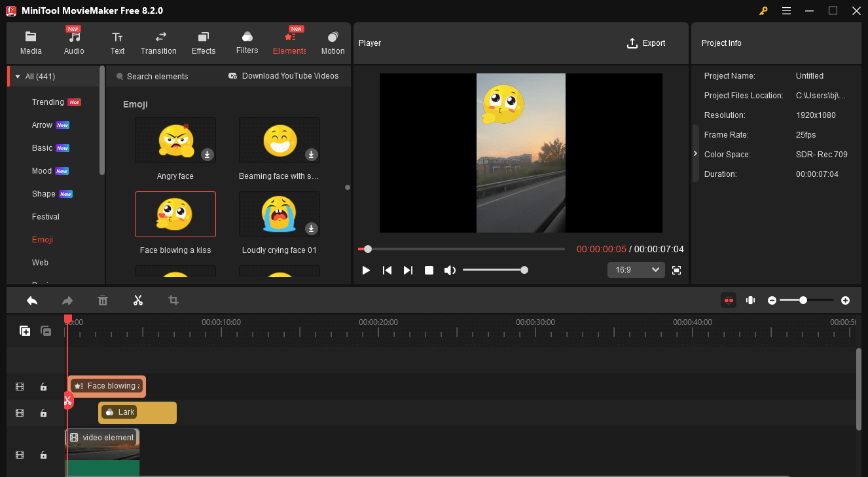Click the timeline vertical scrollbar
The image size is (868, 477).
(859, 389)
